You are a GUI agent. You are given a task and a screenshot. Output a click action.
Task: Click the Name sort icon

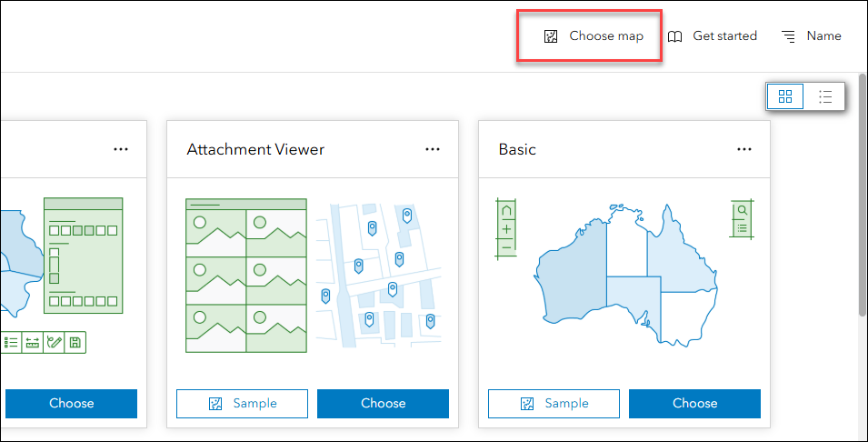tap(789, 36)
